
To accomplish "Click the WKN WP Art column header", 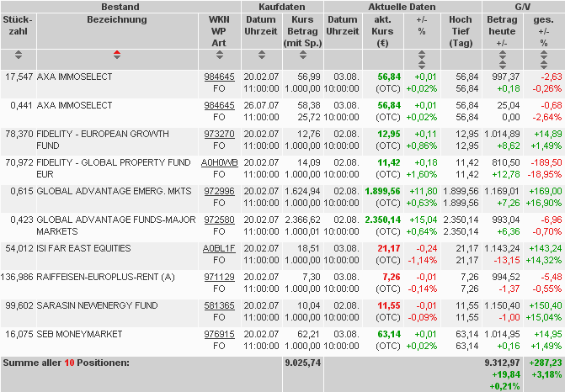I will coord(219,31).
